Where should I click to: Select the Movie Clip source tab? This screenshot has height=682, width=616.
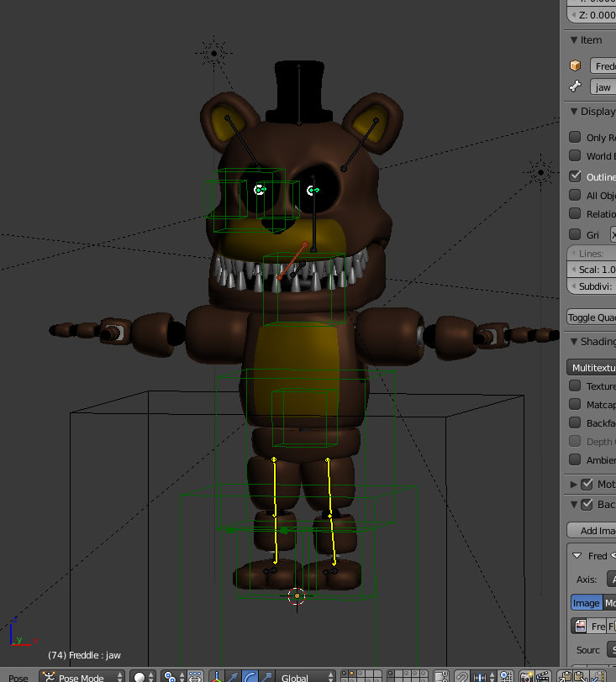609,603
